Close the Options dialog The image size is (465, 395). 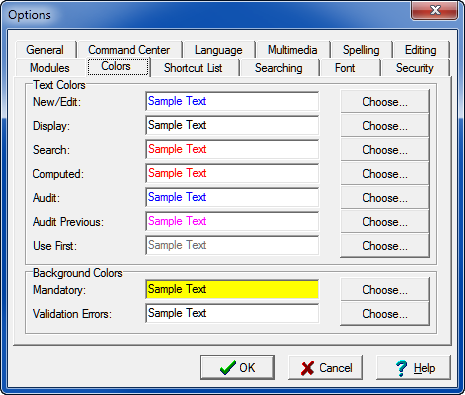[x=434, y=10]
